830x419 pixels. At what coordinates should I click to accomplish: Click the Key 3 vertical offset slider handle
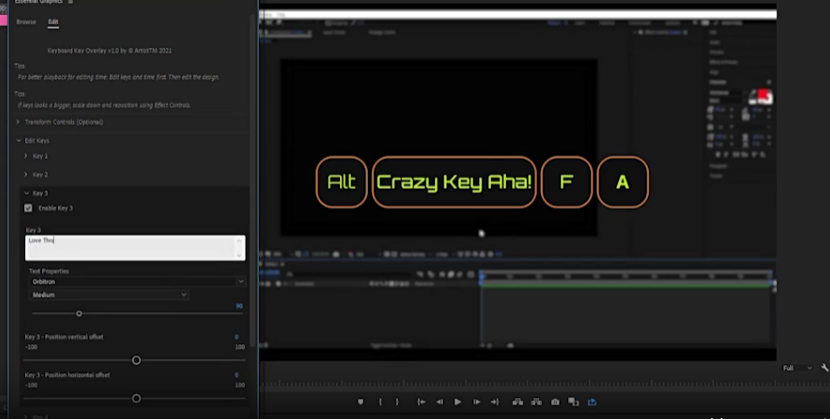point(136,360)
